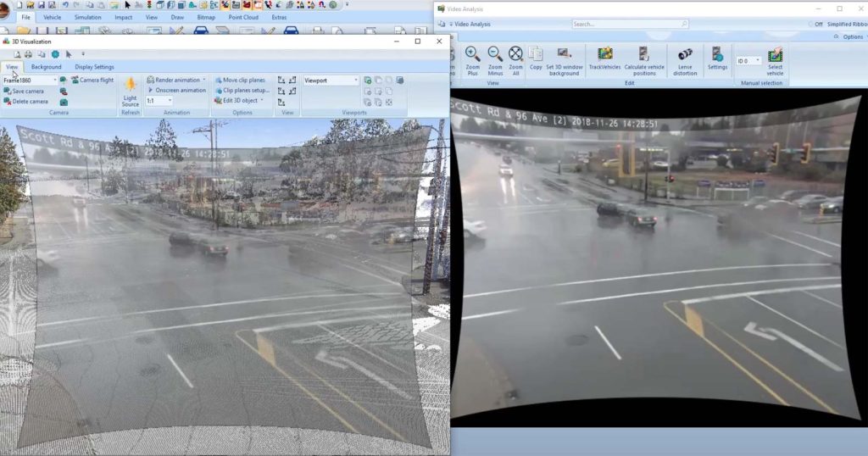The image size is (868, 456).
Task: Open the File menu
Action: tap(26, 17)
